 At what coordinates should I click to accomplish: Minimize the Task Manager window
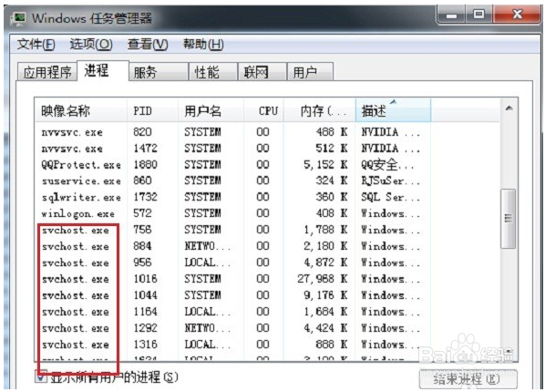pyautogui.click(x=451, y=15)
